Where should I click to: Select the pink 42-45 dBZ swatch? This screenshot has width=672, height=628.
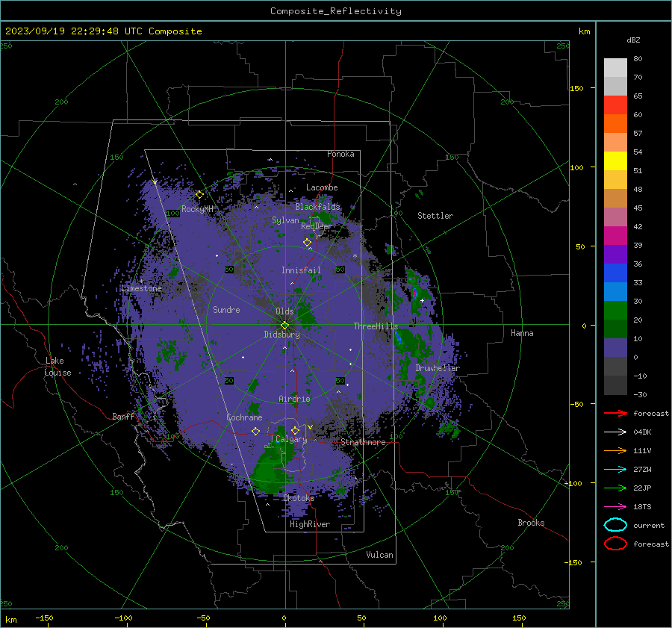click(x=615, y=217)
